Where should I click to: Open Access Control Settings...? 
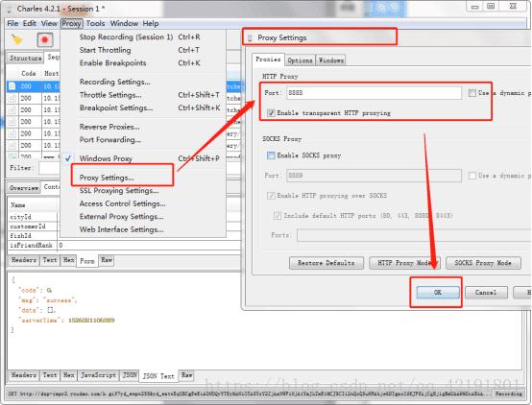[x=142, y=203]
